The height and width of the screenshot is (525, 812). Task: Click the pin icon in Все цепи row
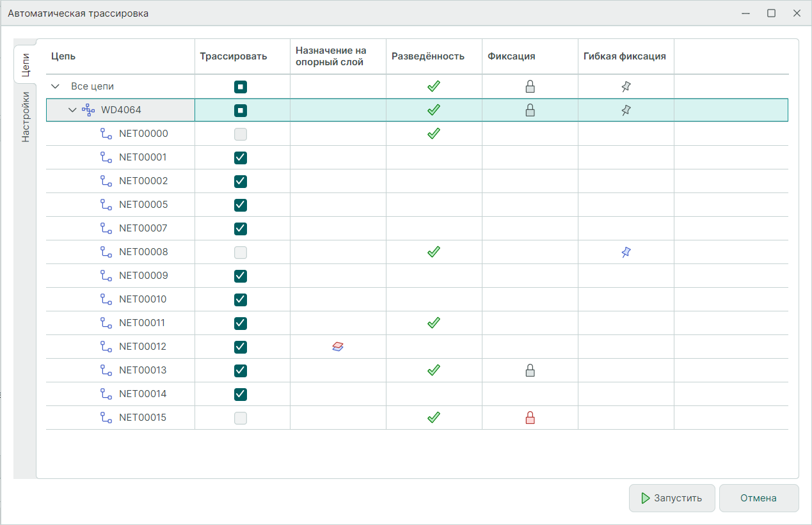[x=626, y=87]
